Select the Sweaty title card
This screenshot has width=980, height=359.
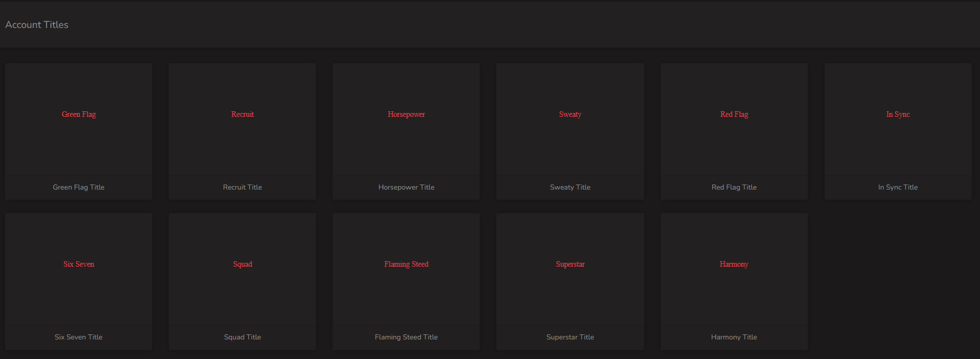570,131
